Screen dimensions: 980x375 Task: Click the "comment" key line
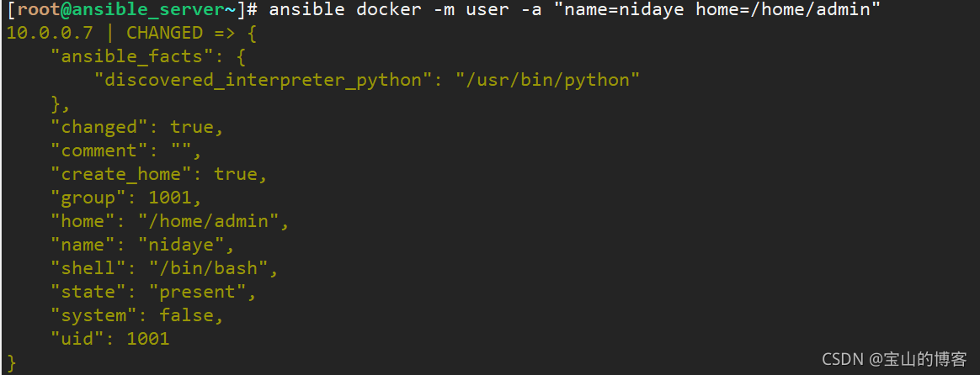(126, 151)
